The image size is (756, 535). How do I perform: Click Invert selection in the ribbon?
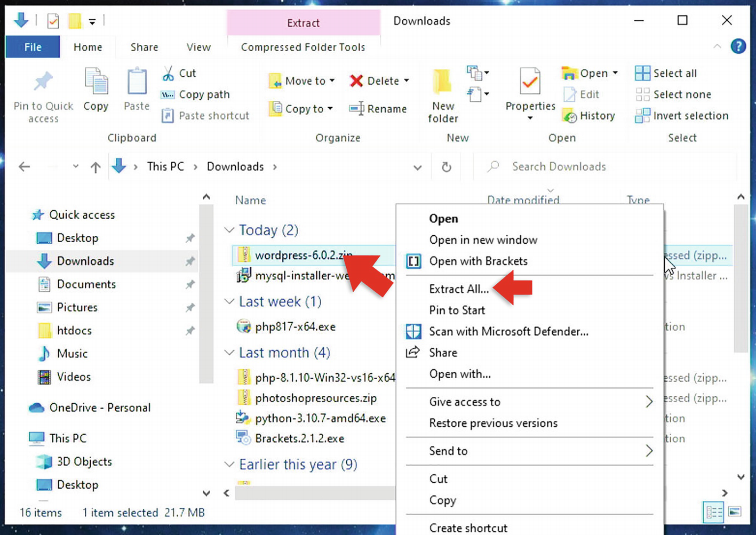point(682,116)
